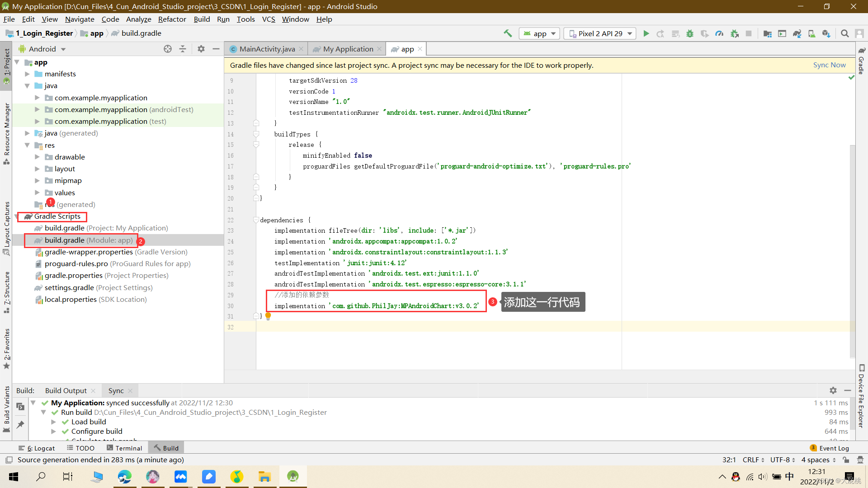The width and height of the screenshot is (868, 488).
Task: Profile the app with the gauge icon
Action: click(x=719, y=33)
